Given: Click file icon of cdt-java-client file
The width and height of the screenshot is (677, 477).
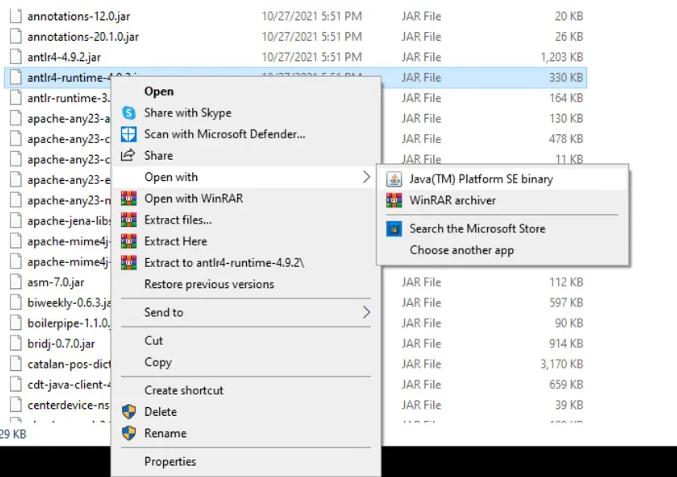Looking at the screenshot, I should [x=16, y=384].
